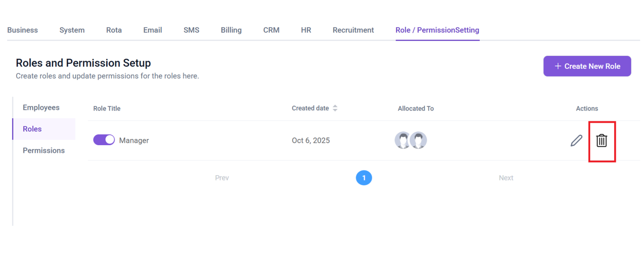Click the Create New Role button
The width and height of the screenshot is (644, 267).
click(x=587, y=66)
